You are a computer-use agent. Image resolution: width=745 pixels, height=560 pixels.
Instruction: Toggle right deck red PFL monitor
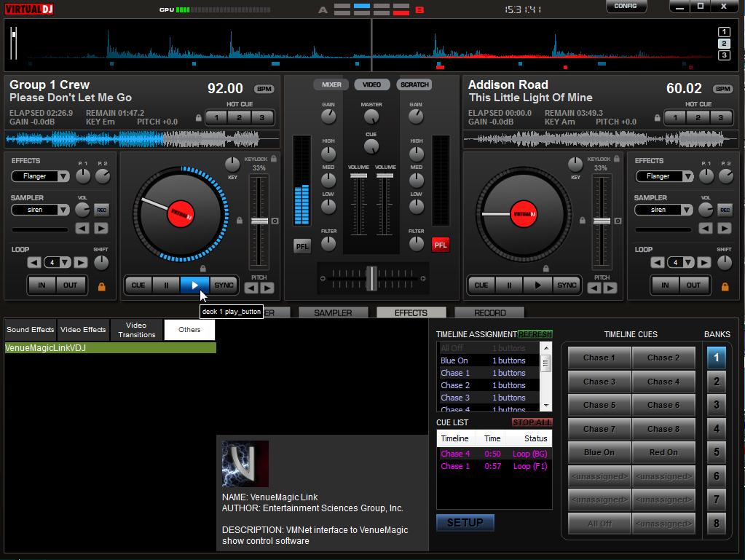441,245
